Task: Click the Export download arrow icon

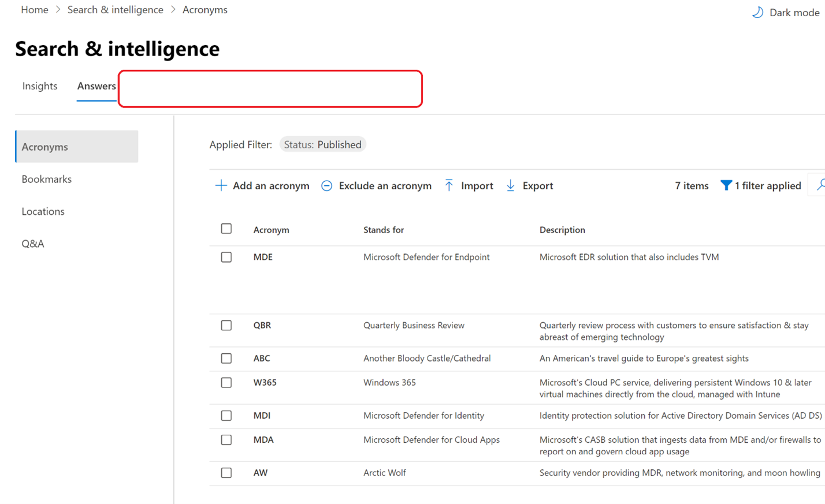Action: (511, 185)
